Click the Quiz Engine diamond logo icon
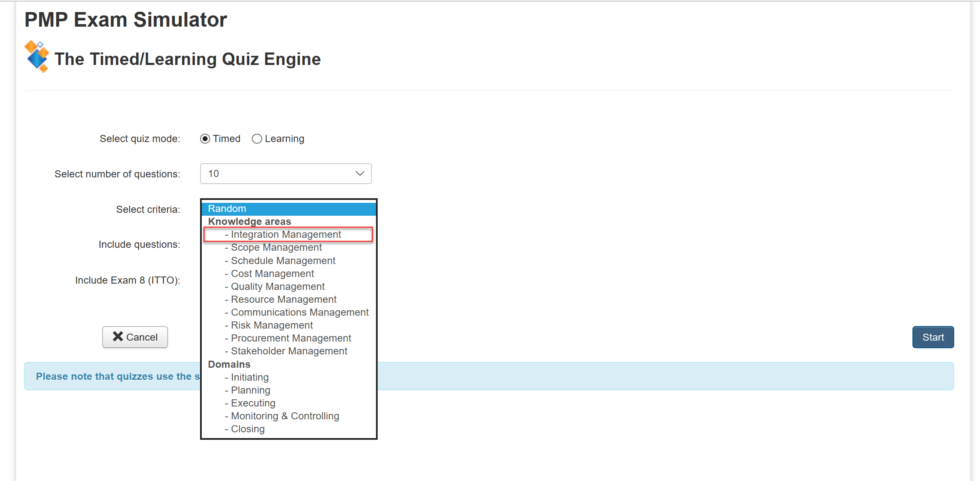Viewport: 980px width, 481px height. (37, 57)
